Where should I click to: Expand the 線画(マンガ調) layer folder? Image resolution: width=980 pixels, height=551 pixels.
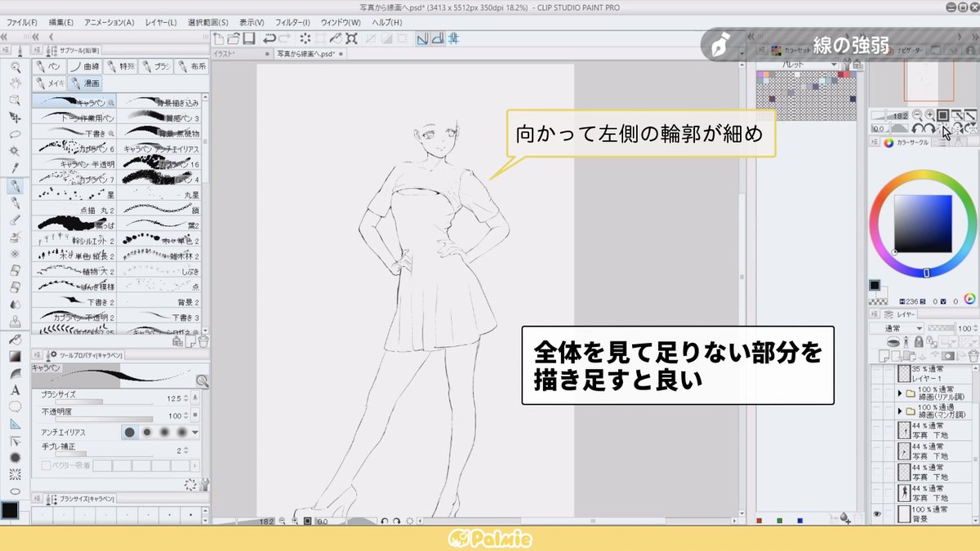pyautogui.click(x=900, y=412)
